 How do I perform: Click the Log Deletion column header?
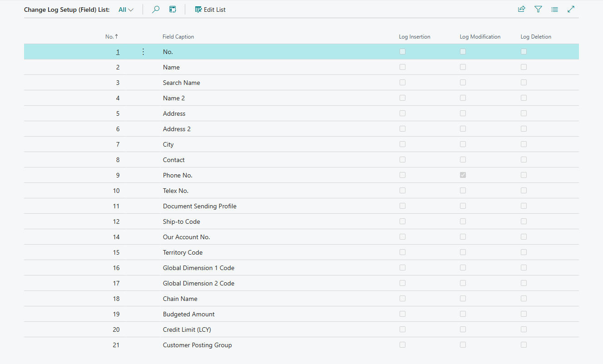536,37
